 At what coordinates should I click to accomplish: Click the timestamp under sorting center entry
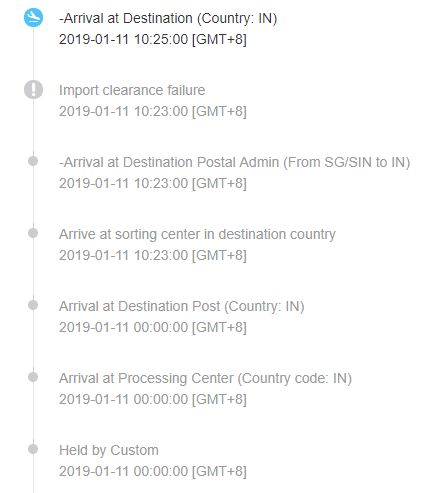click(x=153, y=255)
